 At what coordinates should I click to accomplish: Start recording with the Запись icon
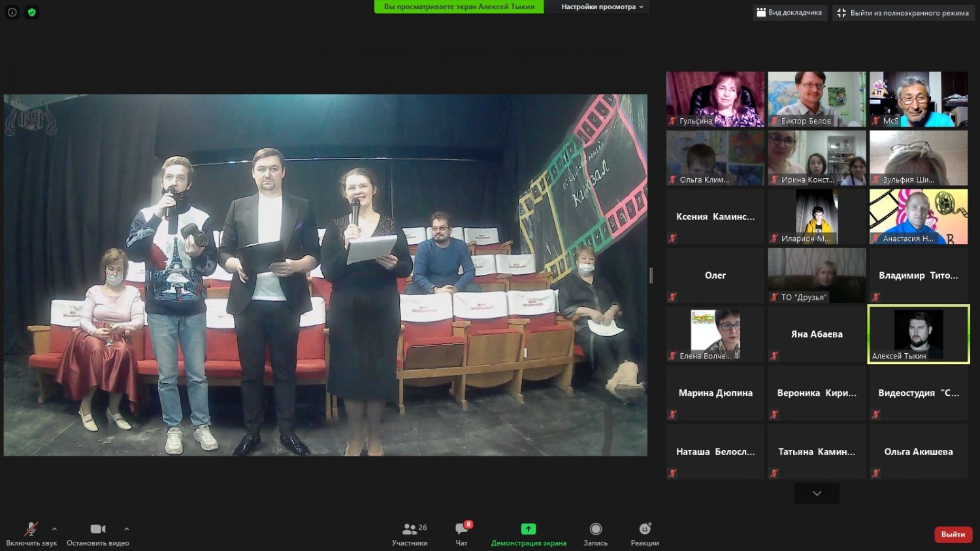tap(595, 529)
